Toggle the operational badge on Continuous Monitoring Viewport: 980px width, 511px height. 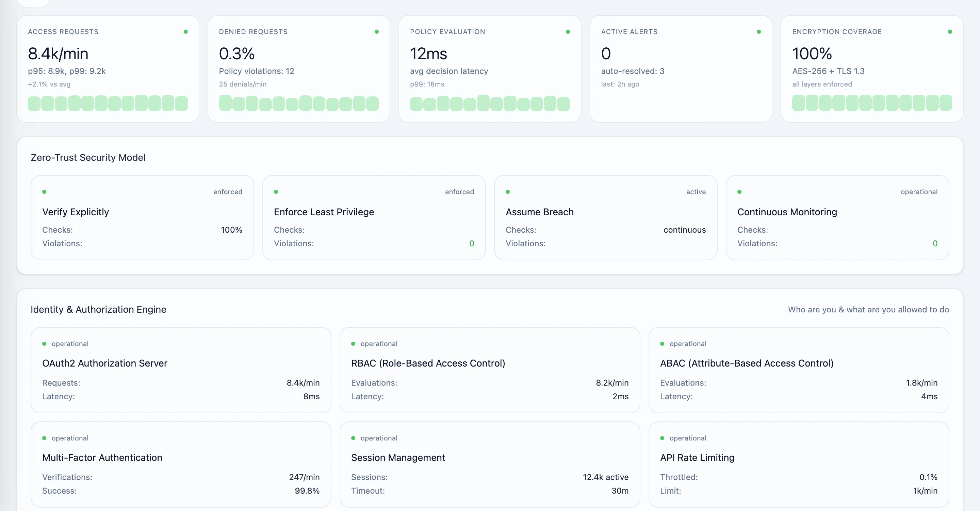pyautogui.click(x=919, y=191)
